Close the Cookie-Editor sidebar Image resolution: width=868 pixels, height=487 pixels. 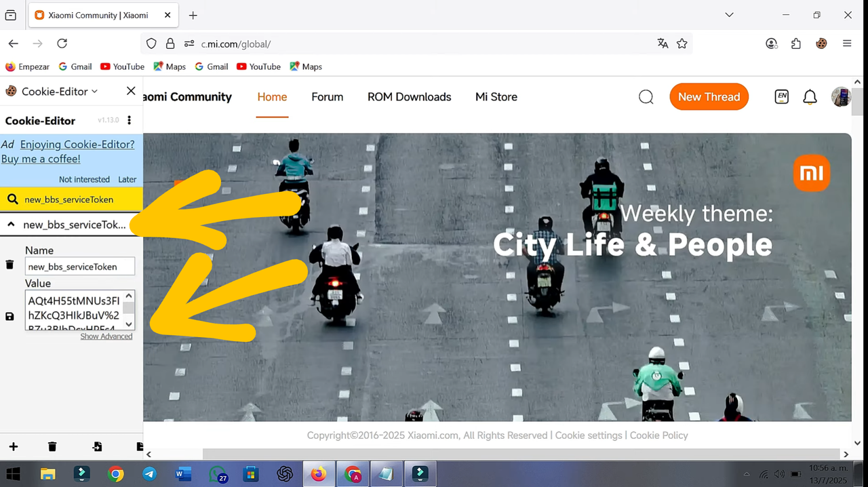[x=131, y=91]
